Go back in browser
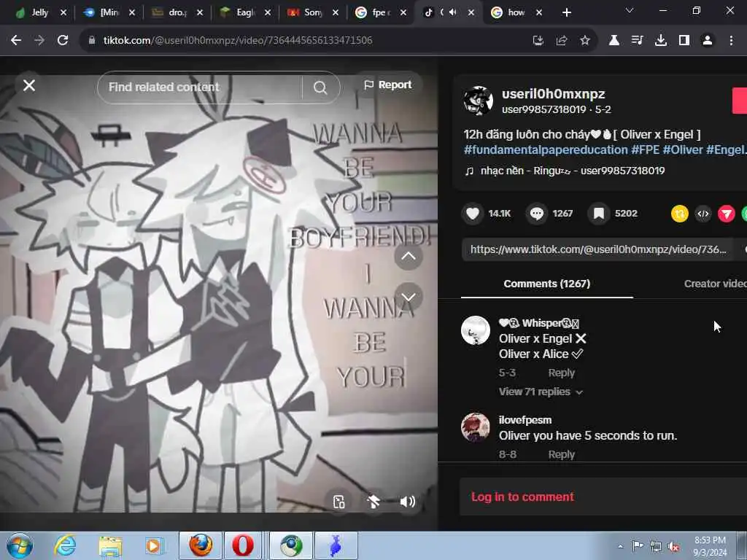The width and height of the screenshot is (747, 560). pos(16,41)
